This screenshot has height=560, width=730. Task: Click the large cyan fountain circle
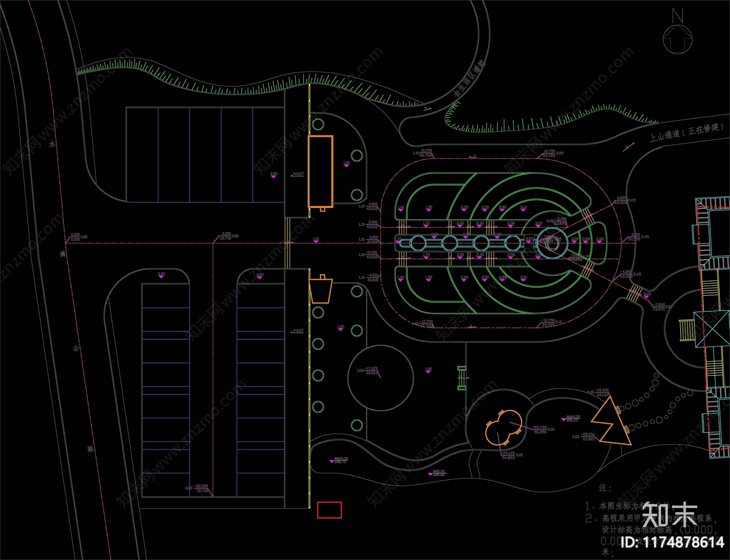tap(552, 243)
